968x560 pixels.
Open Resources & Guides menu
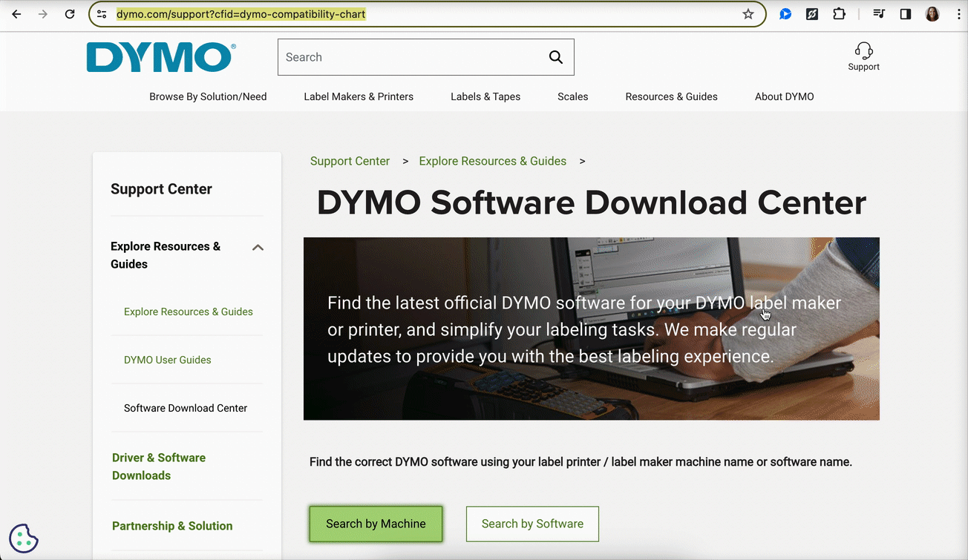(671, 96)
